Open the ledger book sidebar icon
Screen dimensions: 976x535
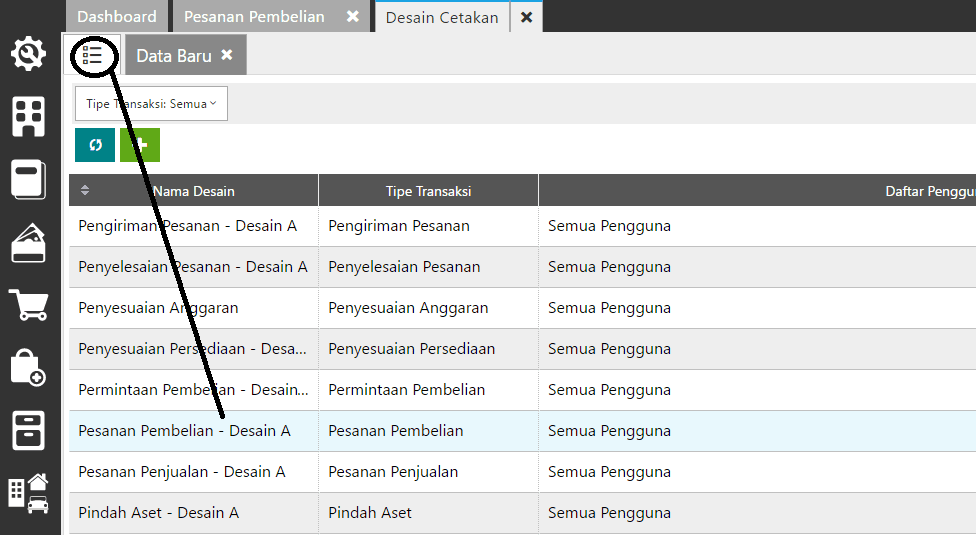29,180
